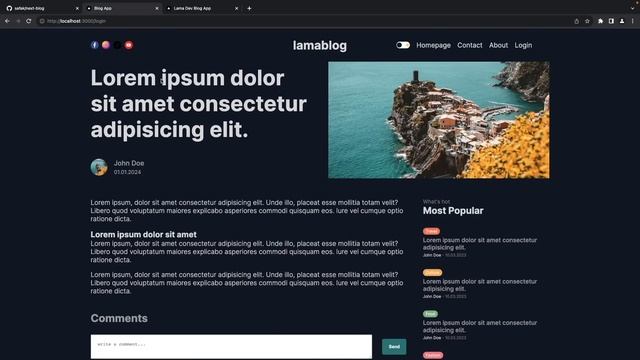Open the tab search chevron
Screen dimensions: 640x360
[x=632, y=8]
